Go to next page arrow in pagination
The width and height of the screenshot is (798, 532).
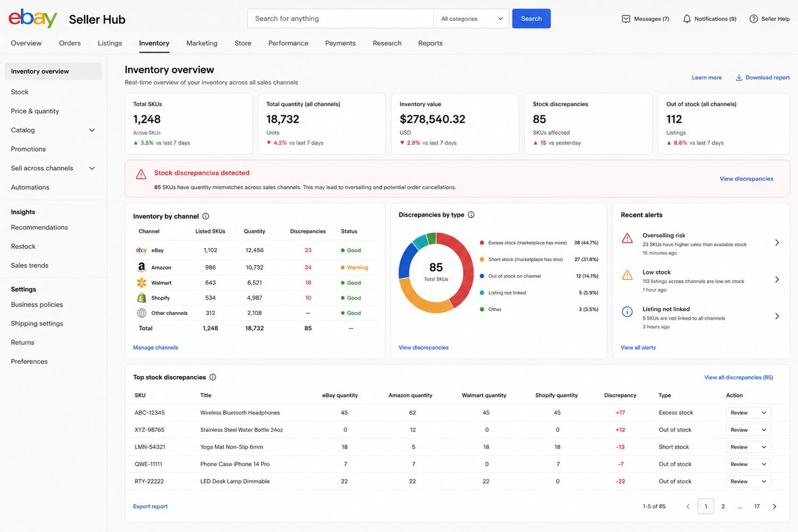tap(775, 506)
